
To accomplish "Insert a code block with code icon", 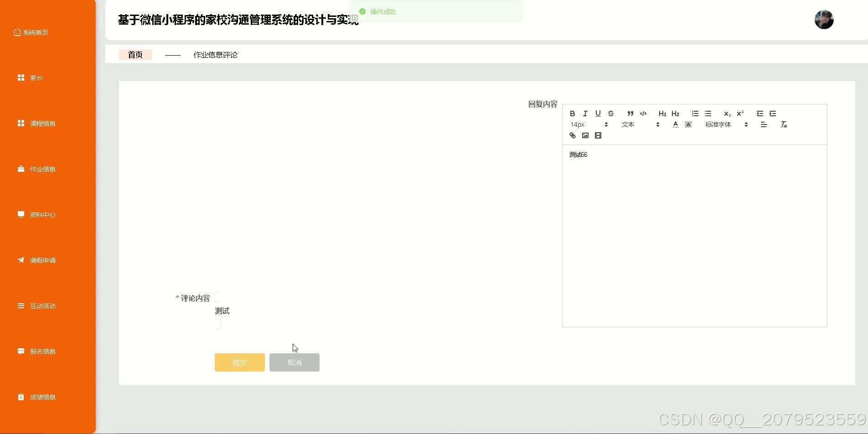I will pos(643,114).
